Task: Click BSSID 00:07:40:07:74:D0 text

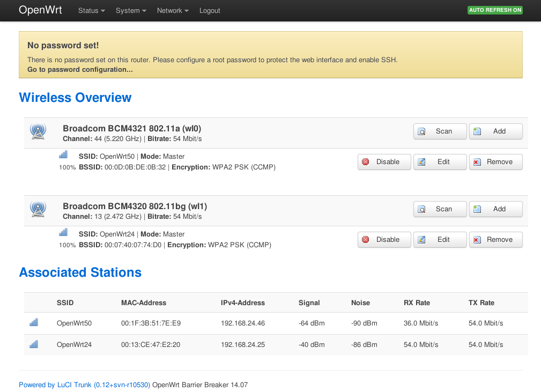Action: click(120, 245)
